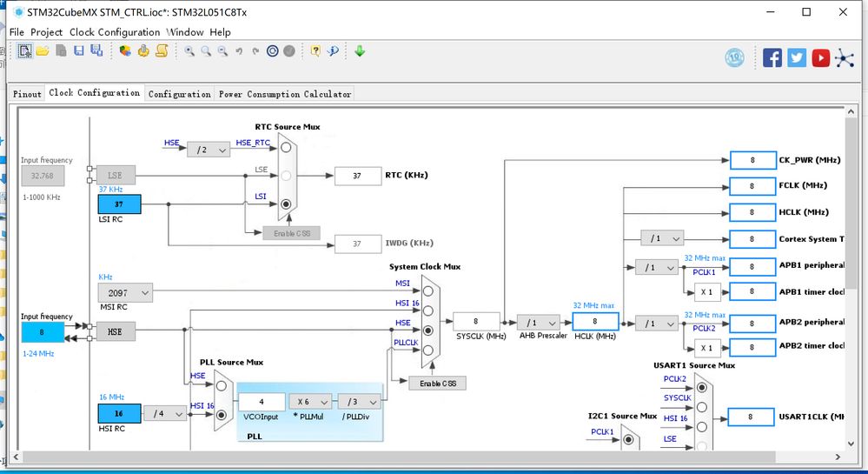This screenshot has width=868, height=474.
Task: Click the green download arrow update icon
Action: (360, 51)
